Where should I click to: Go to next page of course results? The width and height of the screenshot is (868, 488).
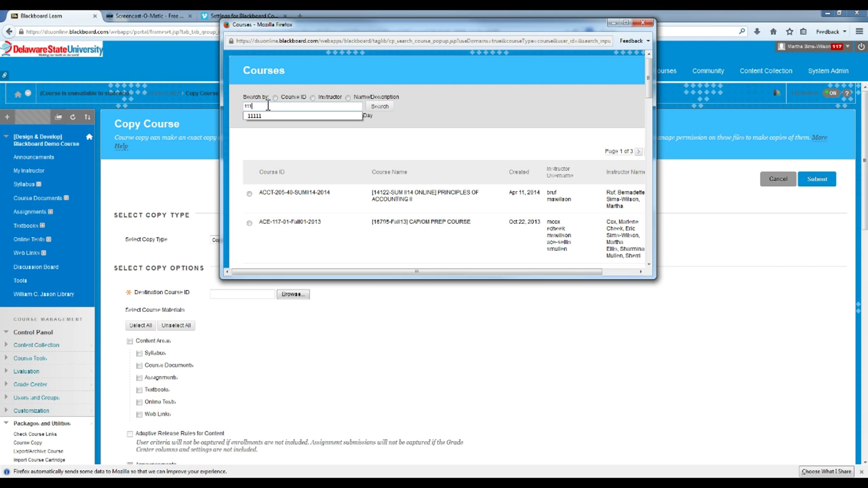[x=639, y=151]
